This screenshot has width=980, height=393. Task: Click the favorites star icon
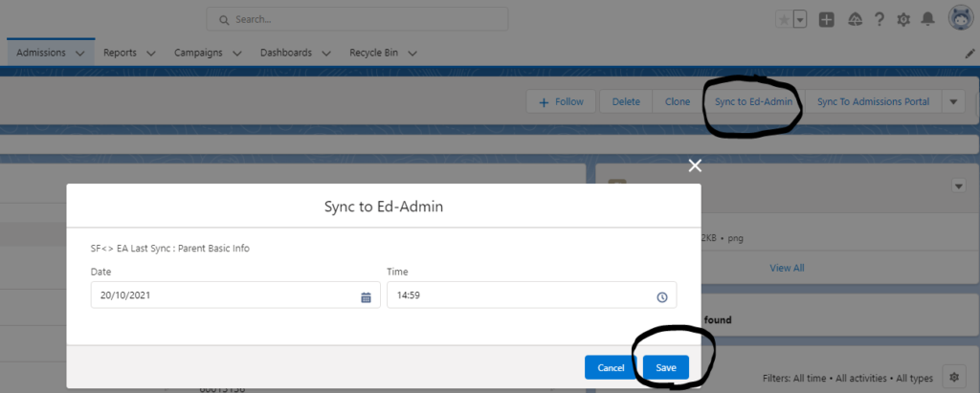click(783, 20)
